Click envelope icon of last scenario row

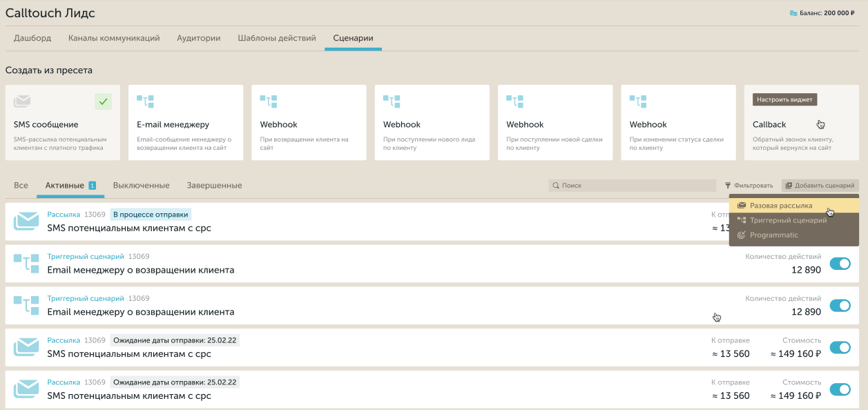coord(26,389)
